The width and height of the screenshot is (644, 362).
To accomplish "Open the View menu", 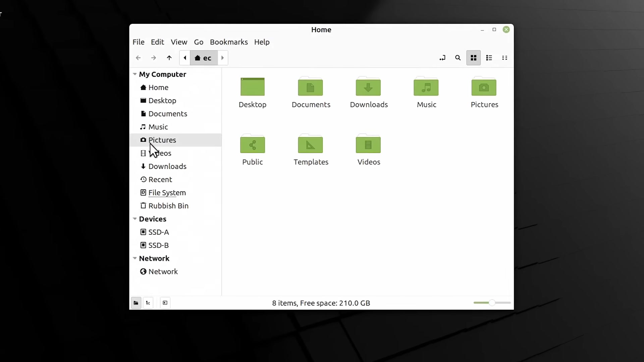I will (x=179, y=42).
